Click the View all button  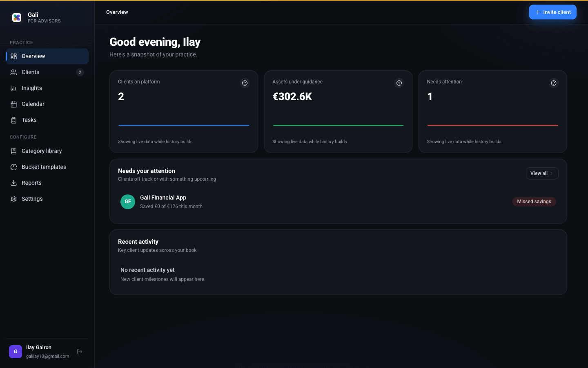542,173
